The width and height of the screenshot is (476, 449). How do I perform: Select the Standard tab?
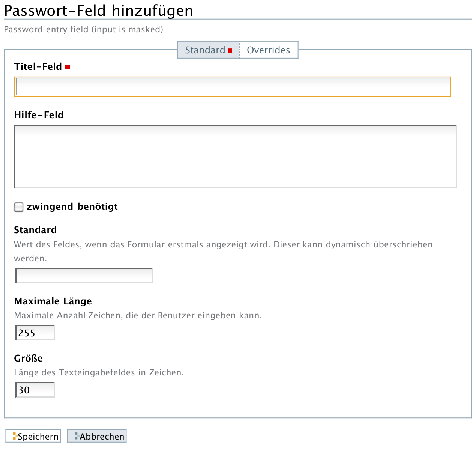click(209, 50)
